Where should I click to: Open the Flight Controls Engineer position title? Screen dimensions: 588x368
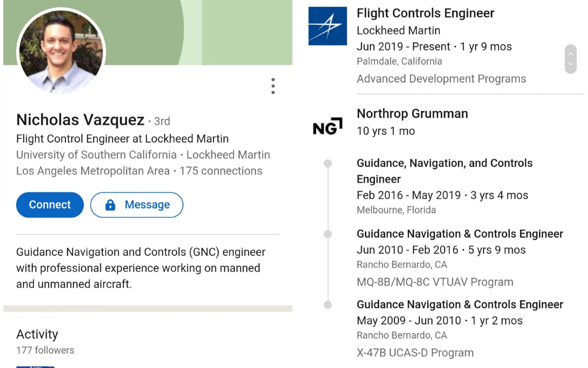(x=425, y=13)
